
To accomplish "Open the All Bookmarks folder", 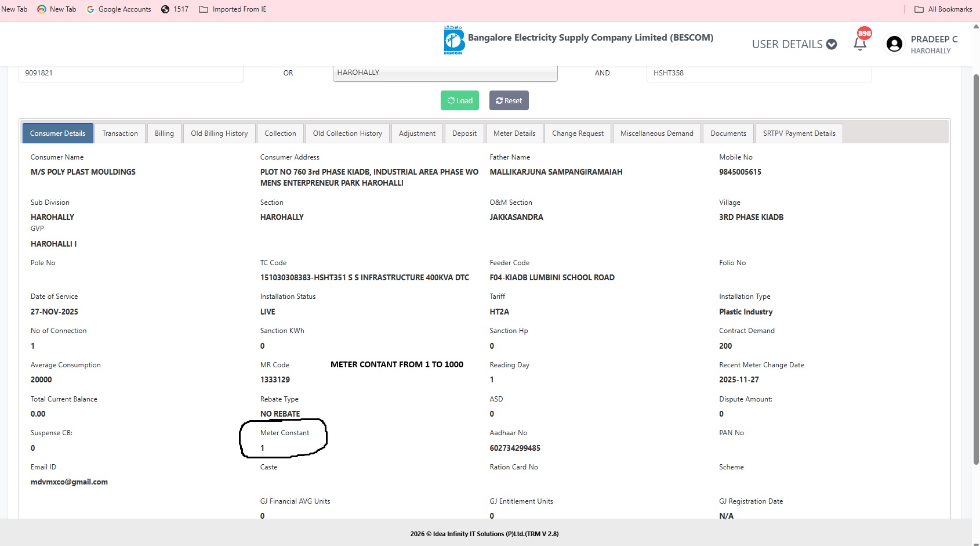I will click(943, 9).
